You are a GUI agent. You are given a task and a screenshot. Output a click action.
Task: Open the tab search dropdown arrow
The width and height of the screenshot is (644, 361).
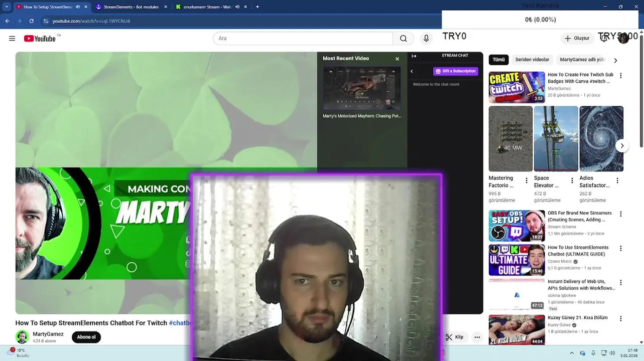point(7,7)
